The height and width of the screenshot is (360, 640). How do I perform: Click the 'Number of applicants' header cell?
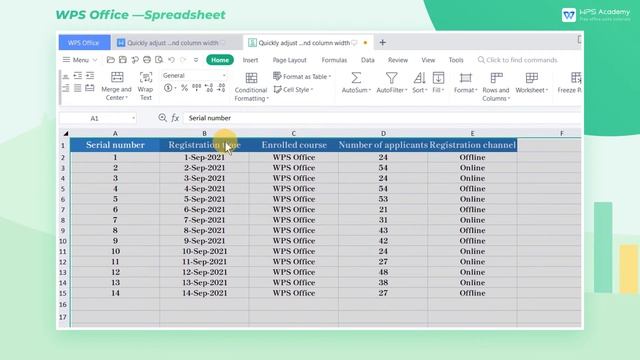coord(383,145)
